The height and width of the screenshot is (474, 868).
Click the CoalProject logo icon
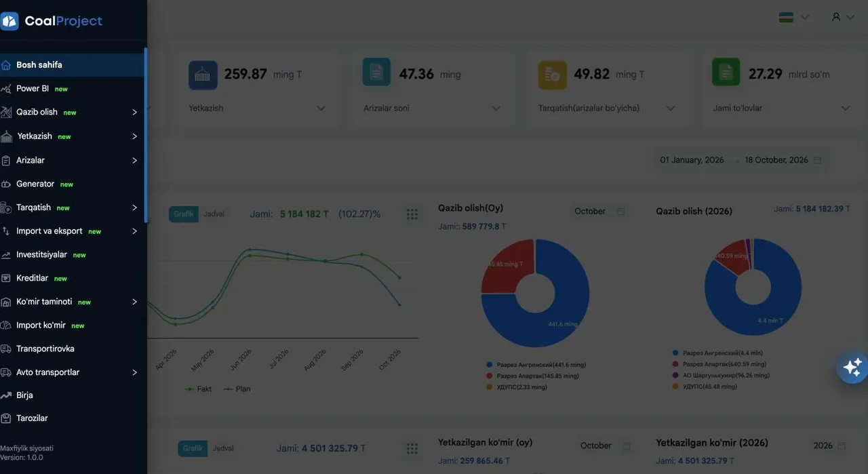coord(9,21)
